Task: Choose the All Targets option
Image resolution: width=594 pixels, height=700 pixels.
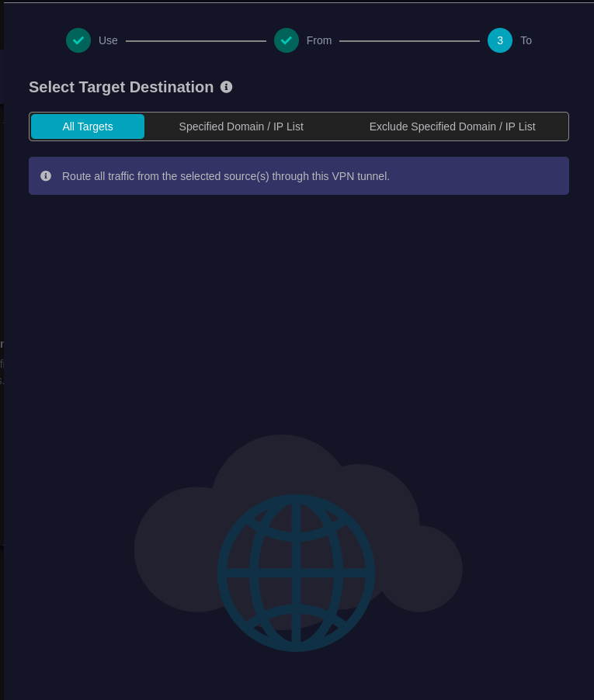Action: pos(88,126)
